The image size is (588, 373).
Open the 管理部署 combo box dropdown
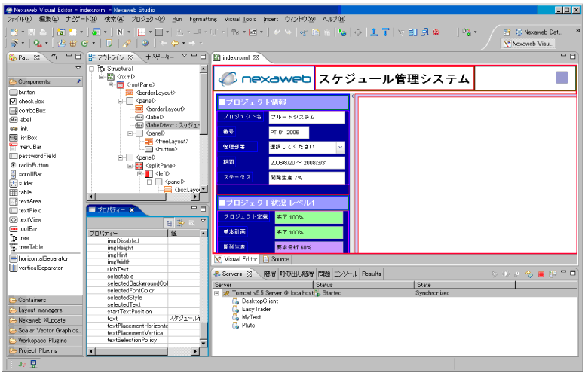(x=340, y=148)
